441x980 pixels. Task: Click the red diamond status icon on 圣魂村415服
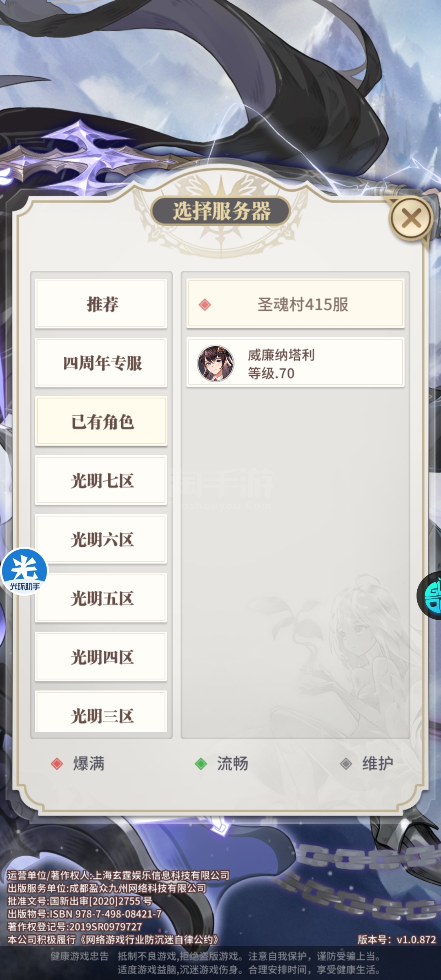pyautogui.click(x=205, y=305)
